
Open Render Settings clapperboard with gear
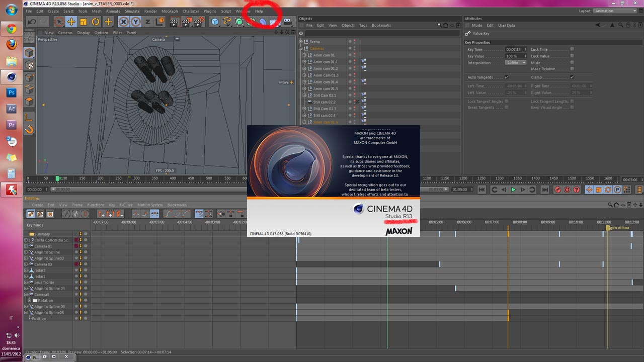click(x=199, y=22)
